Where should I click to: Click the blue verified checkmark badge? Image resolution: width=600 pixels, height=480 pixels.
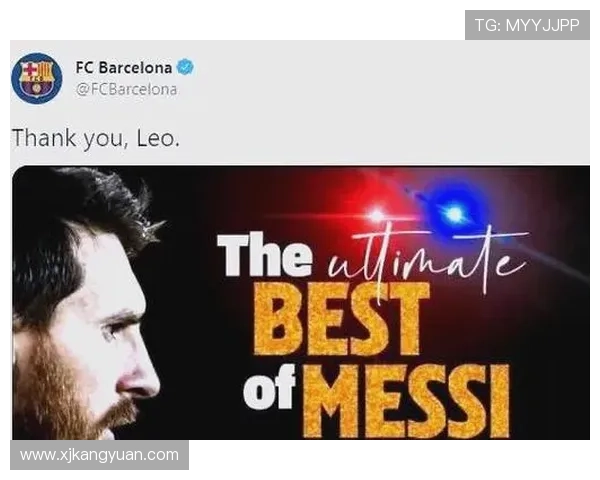(x=186, y=67)
